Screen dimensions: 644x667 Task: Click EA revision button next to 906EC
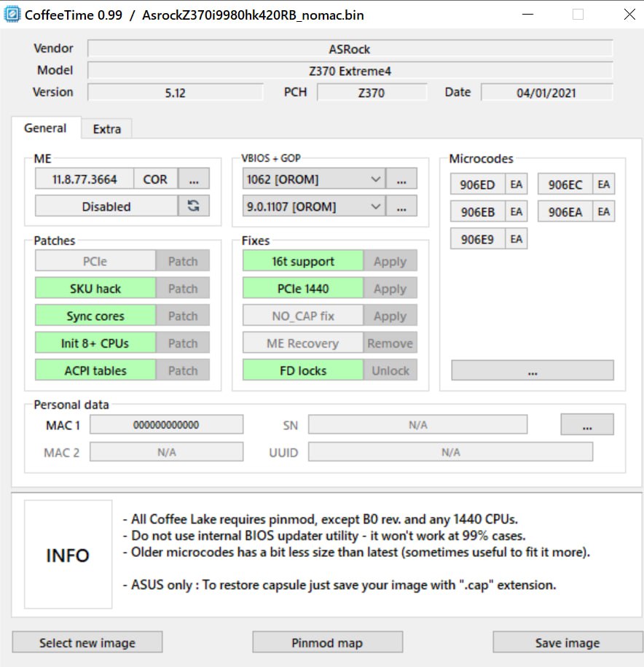604,184
